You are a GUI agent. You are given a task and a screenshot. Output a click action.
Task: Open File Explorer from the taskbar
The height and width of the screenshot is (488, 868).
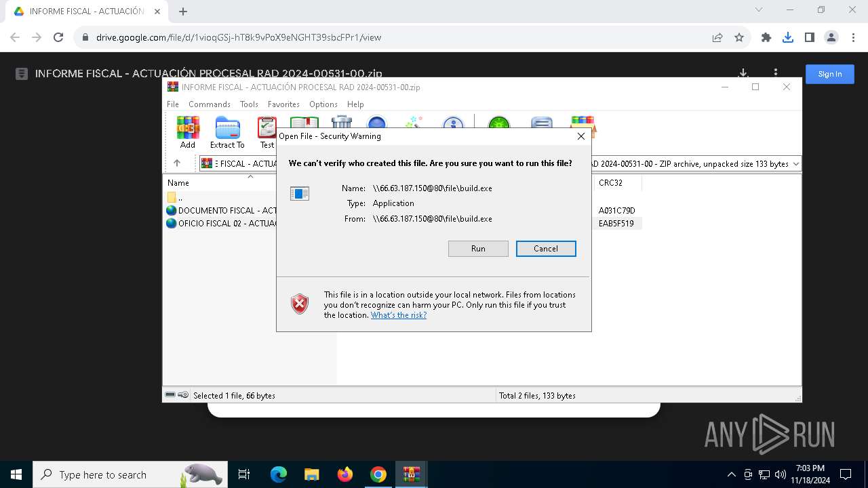pyautogui.click(x=312, y=474)
